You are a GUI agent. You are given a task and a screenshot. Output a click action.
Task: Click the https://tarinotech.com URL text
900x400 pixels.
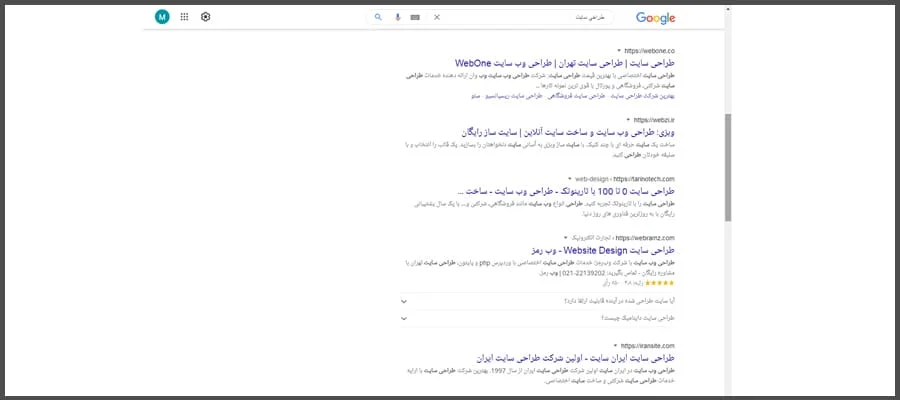tap(643, 179)
